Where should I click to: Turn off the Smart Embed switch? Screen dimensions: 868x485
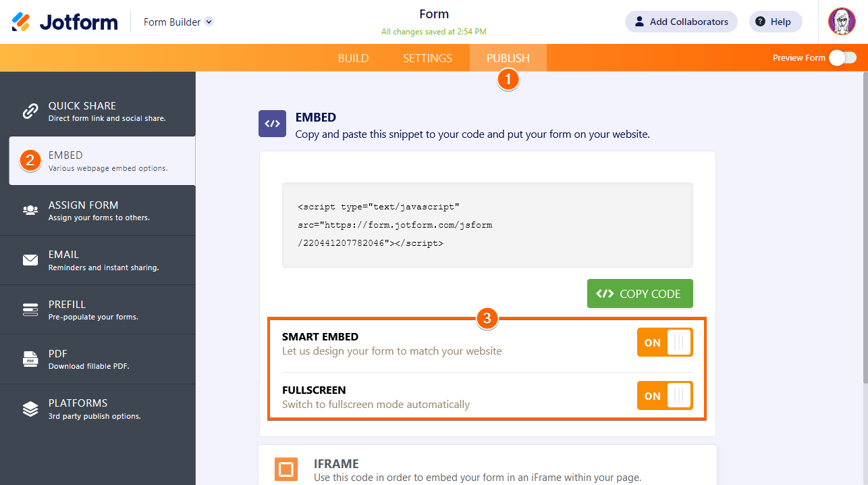pos(665,342)
